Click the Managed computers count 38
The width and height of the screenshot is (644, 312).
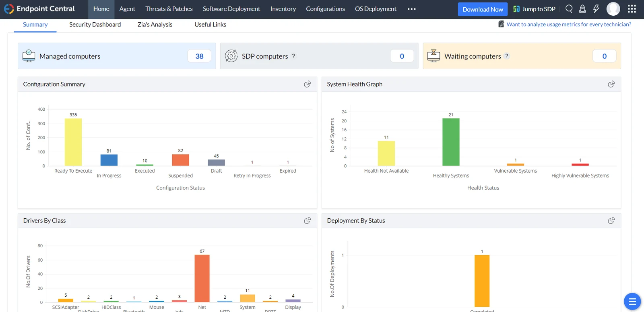(x=199, y=56)
